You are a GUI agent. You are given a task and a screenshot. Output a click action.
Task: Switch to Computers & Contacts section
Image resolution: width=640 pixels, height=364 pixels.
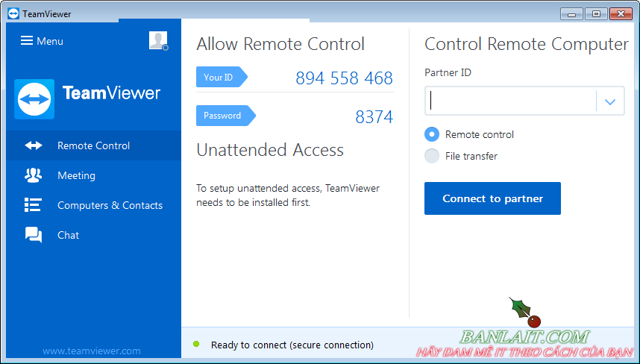pos(110,205)
